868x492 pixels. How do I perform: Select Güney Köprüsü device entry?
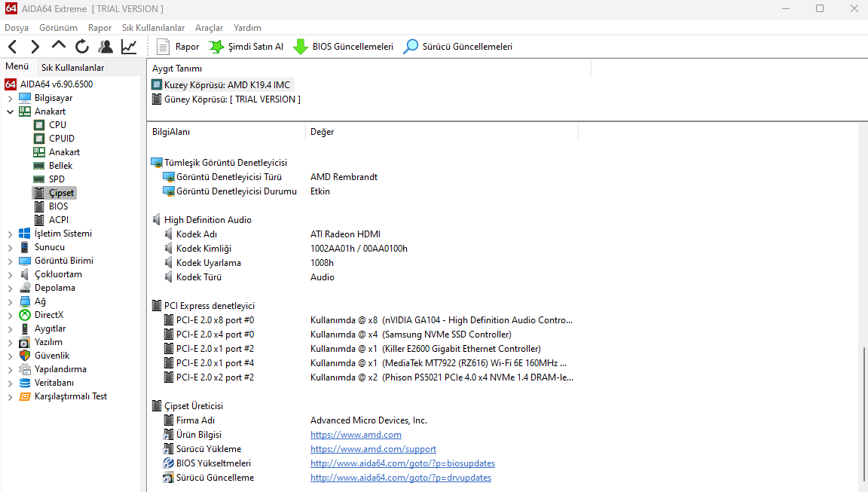pos(226,99)
